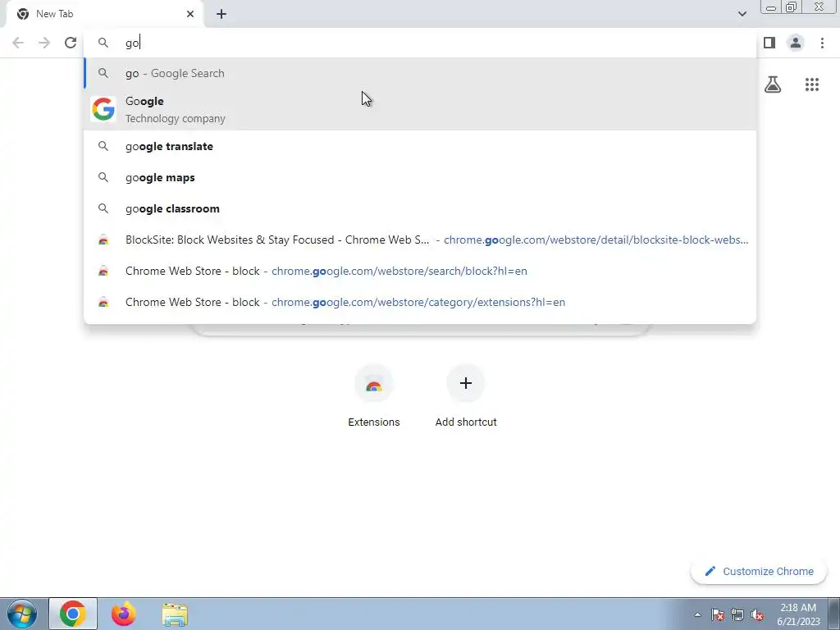Open the Google apps grid
840x630 pixels.
811,84
